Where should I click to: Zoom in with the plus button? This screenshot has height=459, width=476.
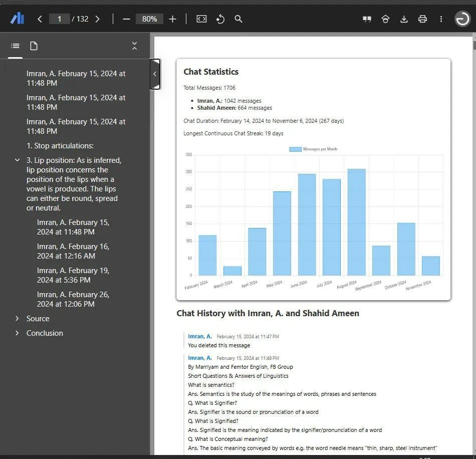173,19
